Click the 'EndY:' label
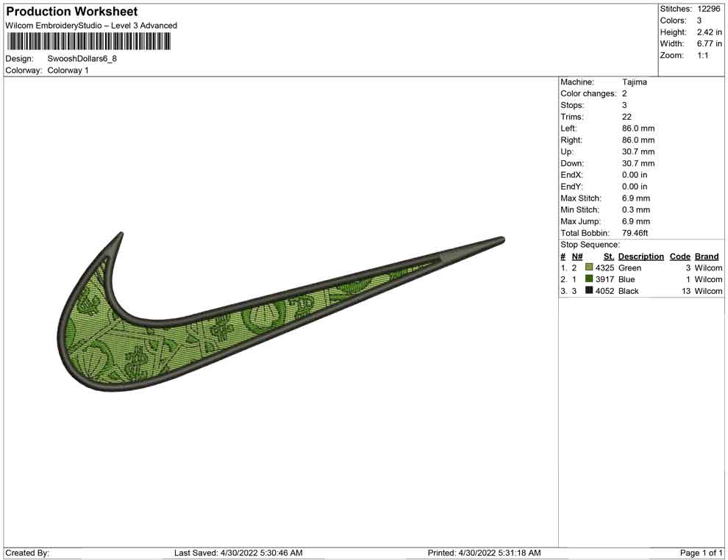Image resolution: width=728 pixels, height=560 pixels. coord(571,187)
